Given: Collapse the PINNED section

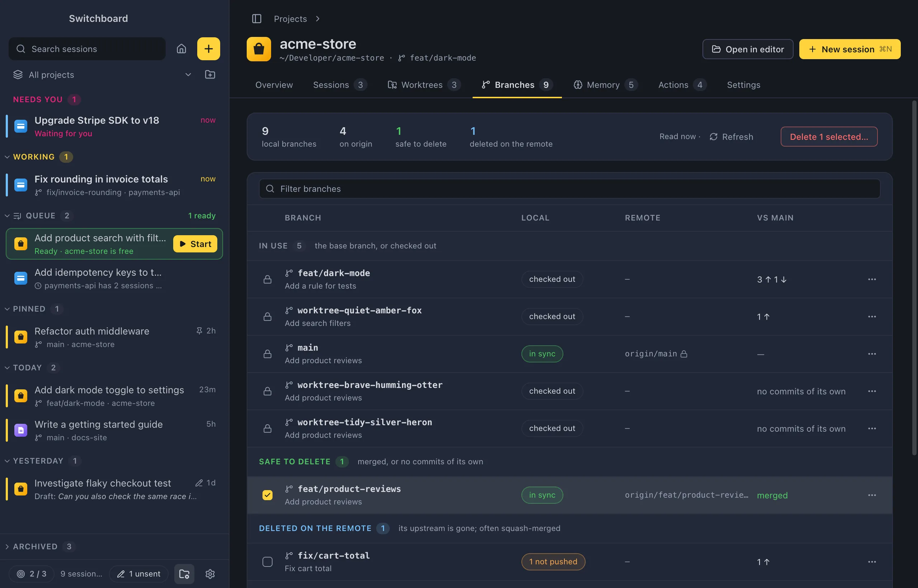Looking at the screenshot, I should [x=7, y=309].
